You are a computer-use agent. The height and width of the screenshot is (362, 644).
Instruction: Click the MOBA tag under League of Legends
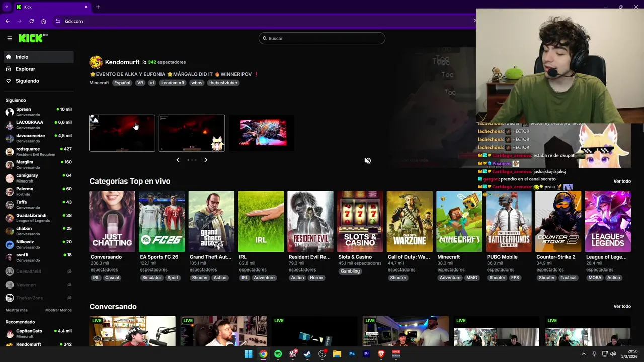595,278
